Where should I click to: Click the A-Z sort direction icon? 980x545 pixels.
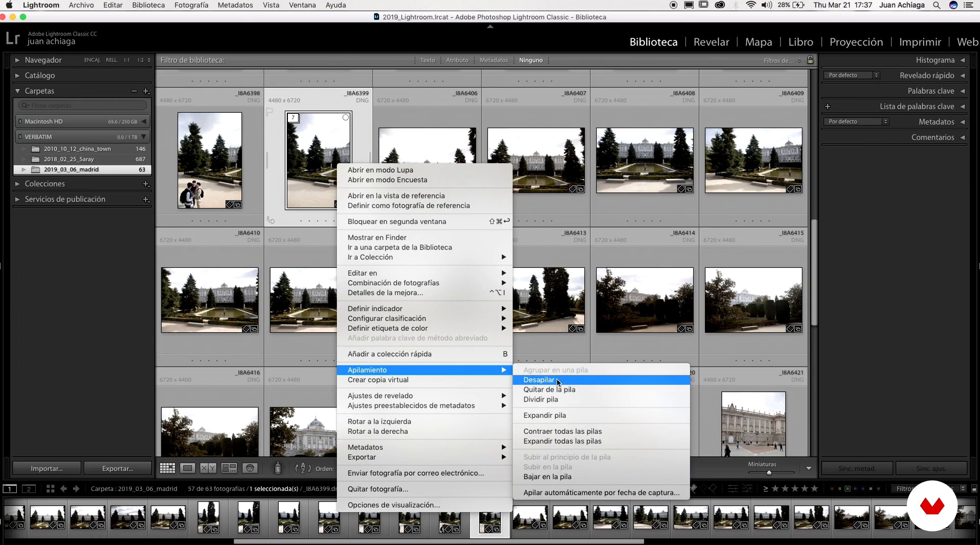tap(303, 468)
